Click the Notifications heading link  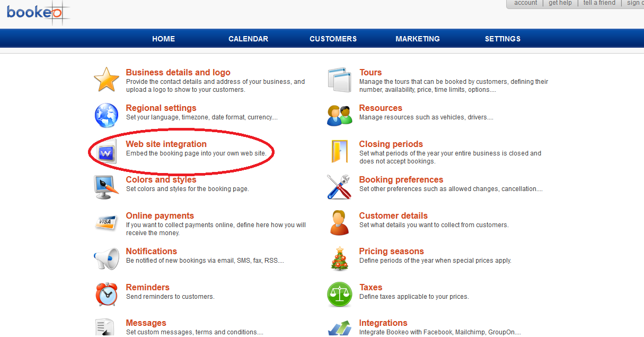pyautogui.click(x=151, y=251)
